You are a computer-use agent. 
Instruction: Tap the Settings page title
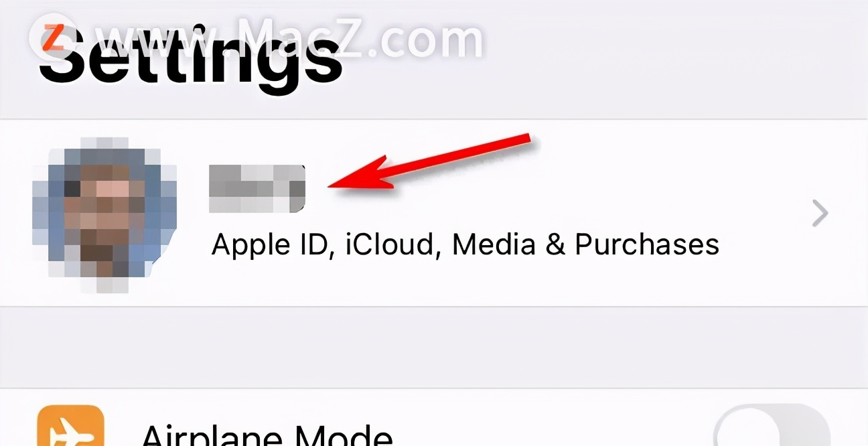[x=190, y=57]
